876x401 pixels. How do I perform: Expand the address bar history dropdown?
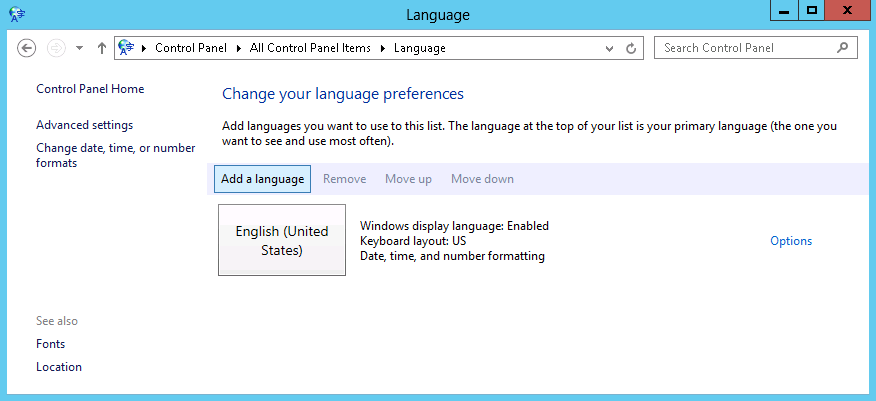[610, 48]
